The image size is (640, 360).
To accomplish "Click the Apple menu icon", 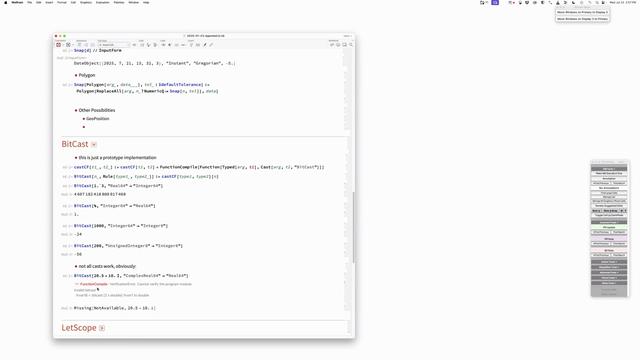I will (6, 2).
